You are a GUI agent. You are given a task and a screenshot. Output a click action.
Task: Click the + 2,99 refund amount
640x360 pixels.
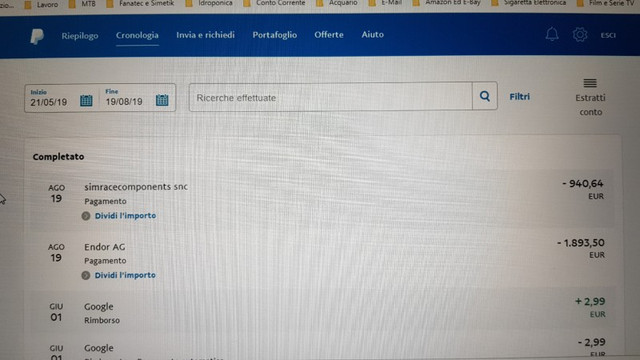coord(590,302)
